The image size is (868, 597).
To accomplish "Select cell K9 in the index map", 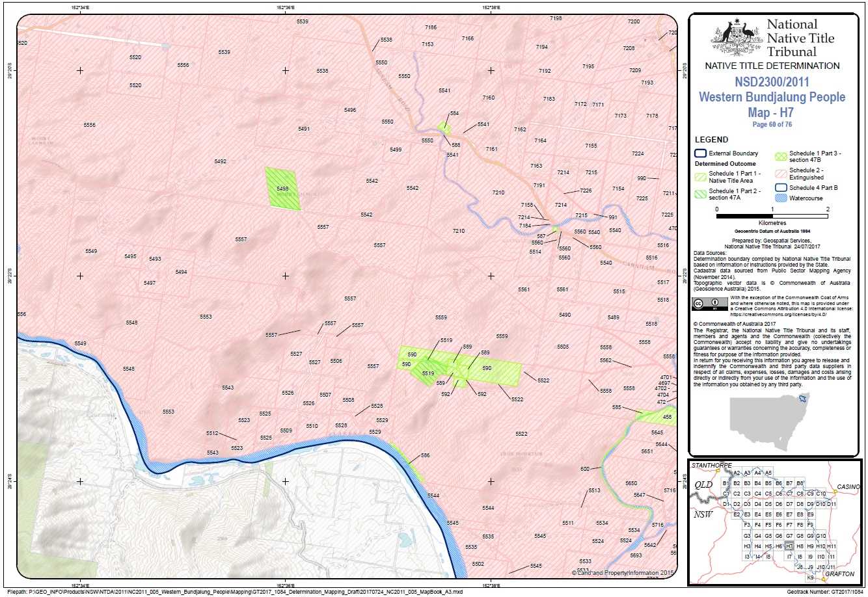I will [811, 577].
